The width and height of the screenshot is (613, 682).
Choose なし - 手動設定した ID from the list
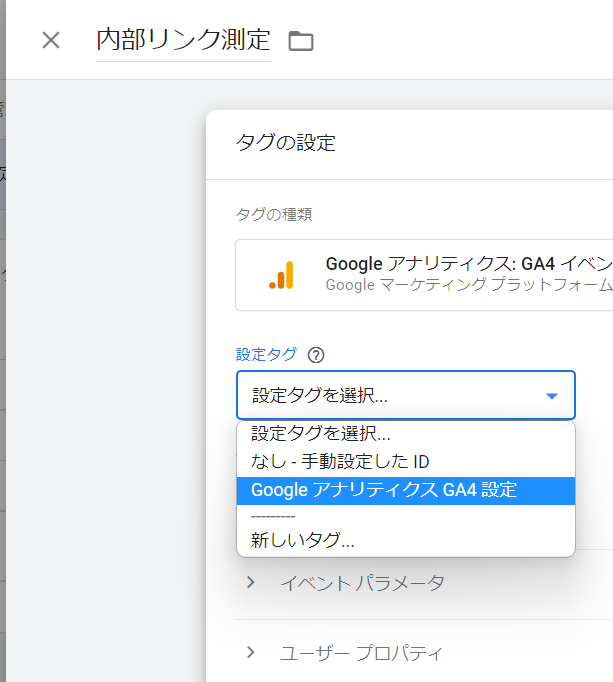click(340, 462)
